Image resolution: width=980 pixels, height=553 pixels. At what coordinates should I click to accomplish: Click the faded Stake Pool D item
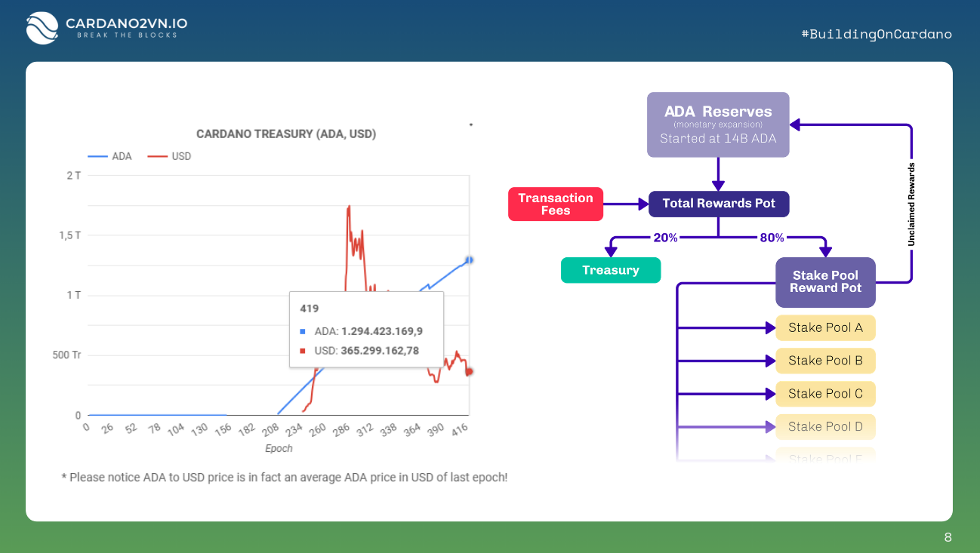pyautogui.click(x=825, y=427)
